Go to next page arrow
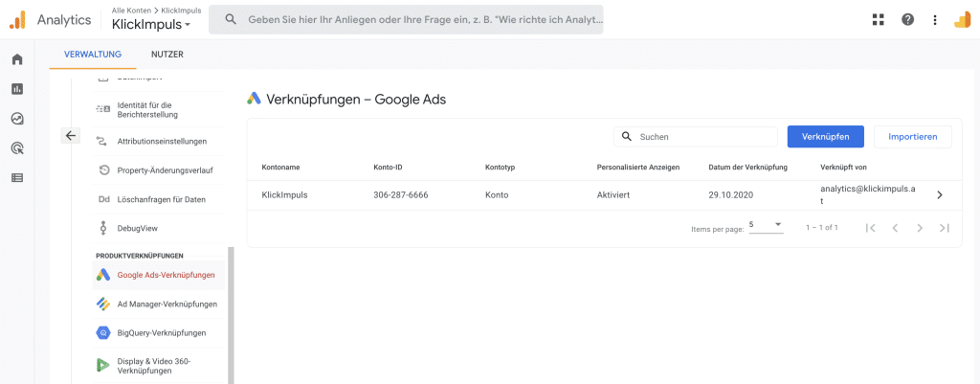Image resolution: width=980 pixels, height=384 pixels. [x=920, y=228]
